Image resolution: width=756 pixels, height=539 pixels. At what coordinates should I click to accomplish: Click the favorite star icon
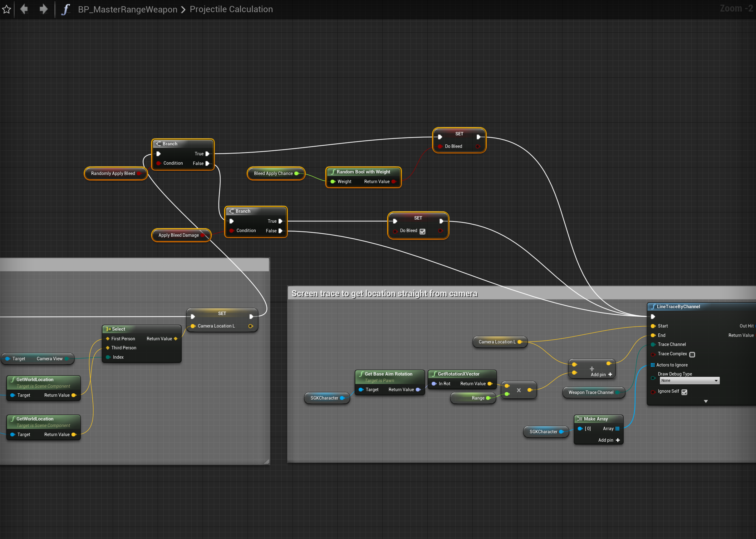click(7, 9)
